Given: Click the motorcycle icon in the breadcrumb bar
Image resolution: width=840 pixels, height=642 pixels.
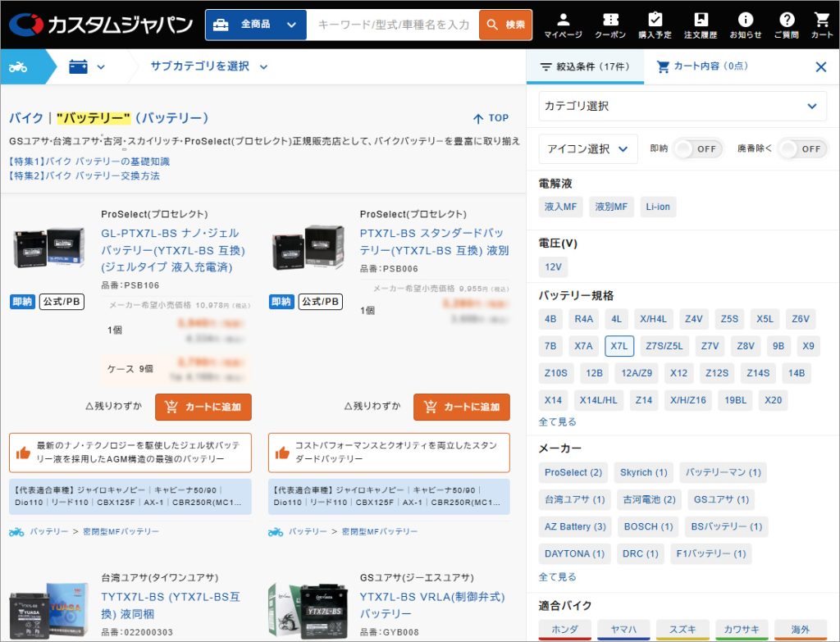Looking at the screenshot, I should coord(18,67).
